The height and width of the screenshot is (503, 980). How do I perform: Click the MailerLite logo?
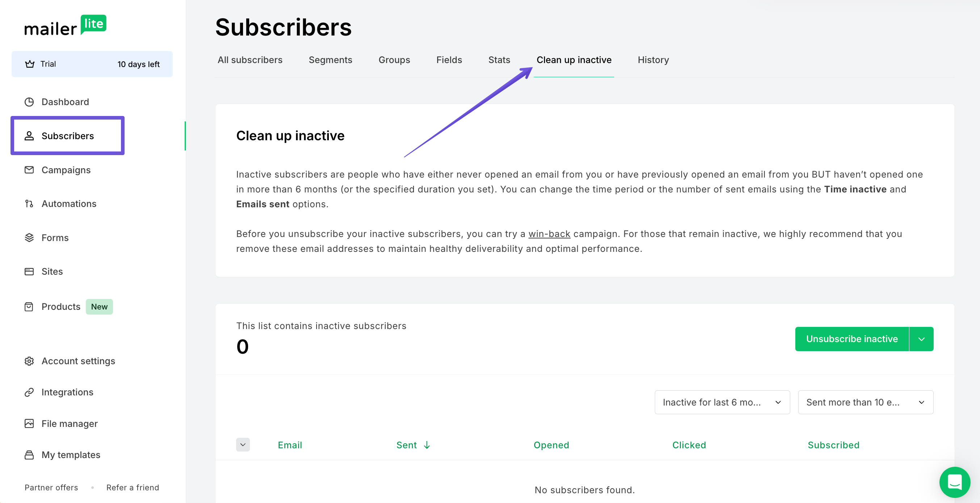pos(66,25)
